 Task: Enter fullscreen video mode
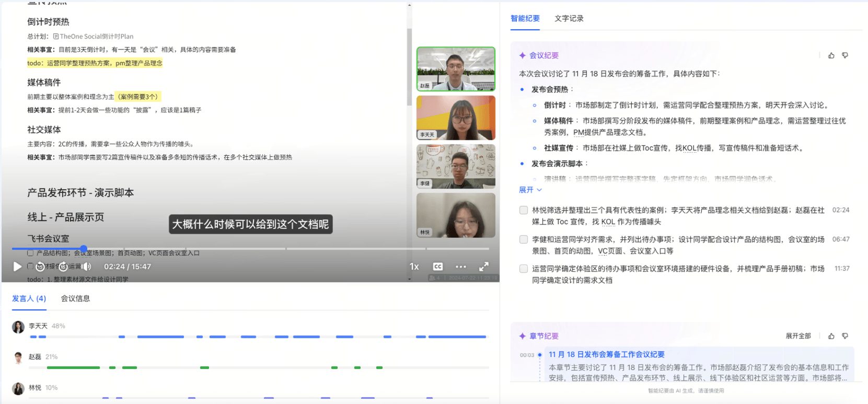click(x=484, y=267)
